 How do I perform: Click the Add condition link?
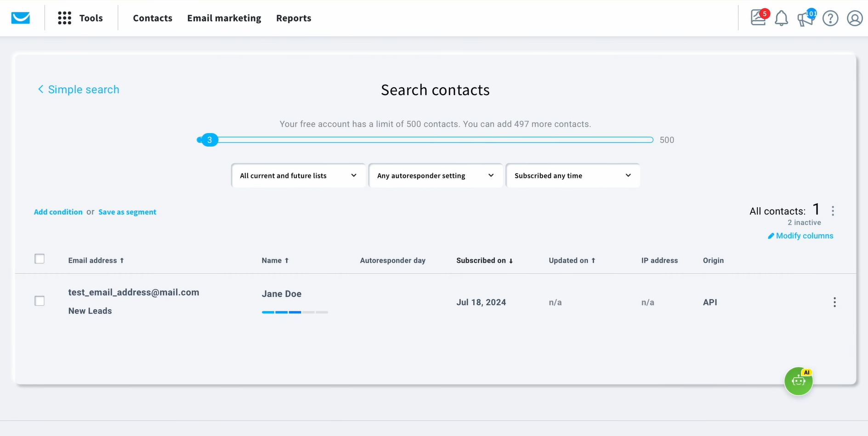[x=58, y=212]
